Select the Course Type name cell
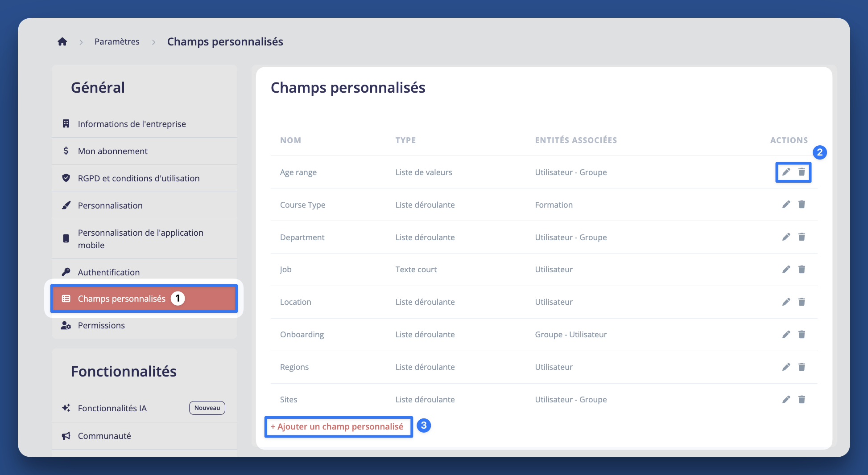This screenshot has width=868, height=475. [302, 205]
